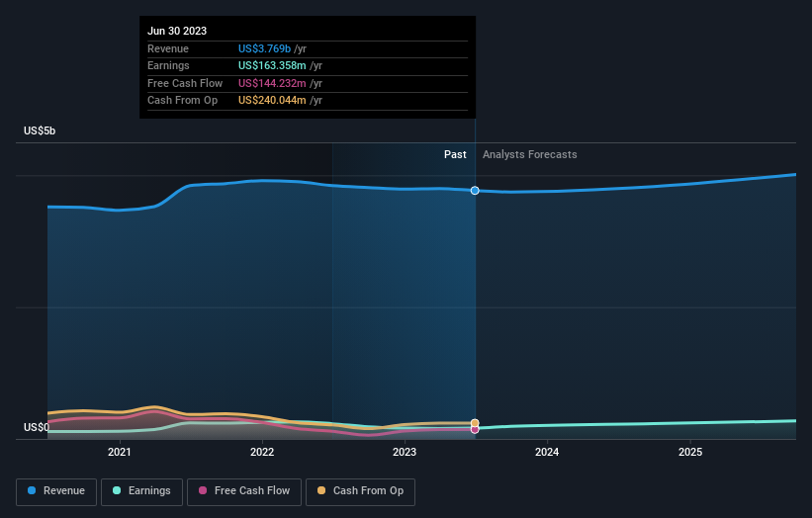Click the 2021 x-axis label

pyautogui.click(x=120, y=452)
